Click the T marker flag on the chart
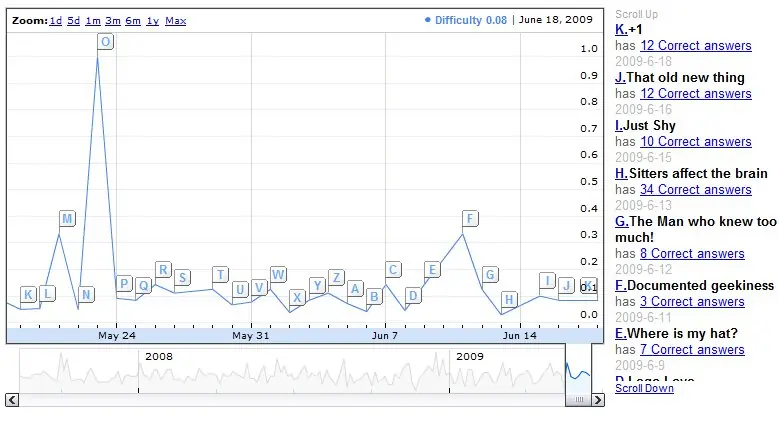The height and width of the screenshot is (427, 779). click(x=220, y=275)
